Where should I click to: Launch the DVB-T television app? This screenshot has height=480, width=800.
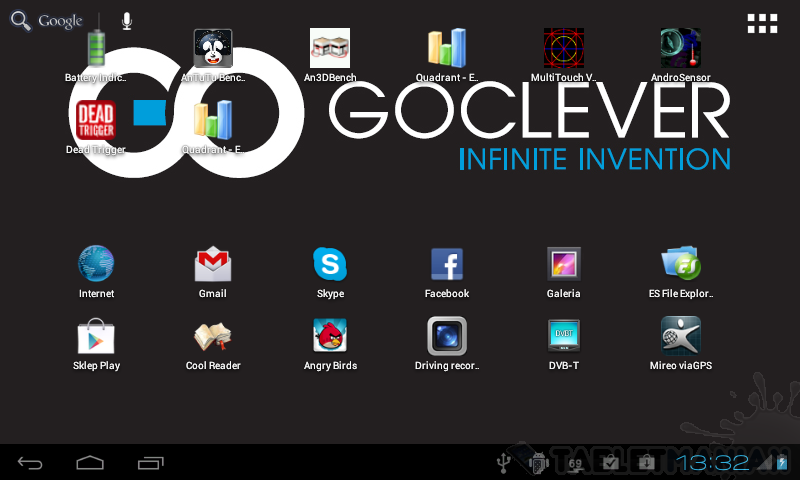[x=564, y=338]
